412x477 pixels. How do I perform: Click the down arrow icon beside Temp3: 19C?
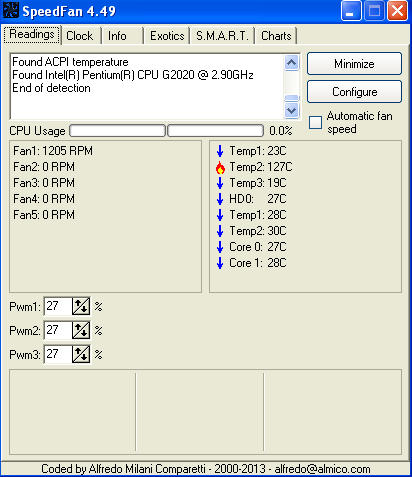pyautogui.click(x=220, y=183)
